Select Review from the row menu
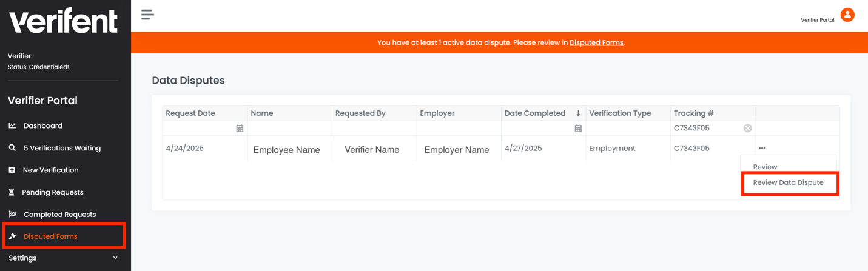This screenshot has height=271, width=868. pyautogui.click(x=765, y=167)
